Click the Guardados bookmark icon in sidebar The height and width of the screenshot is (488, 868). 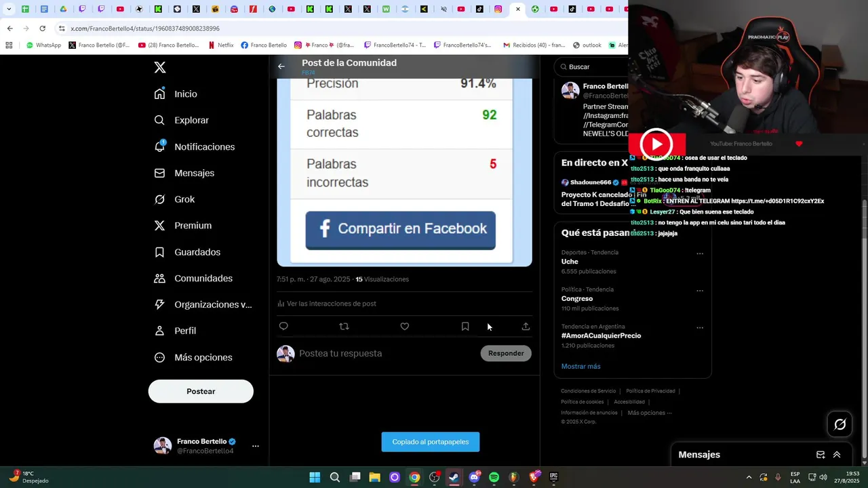pos(159,251)
